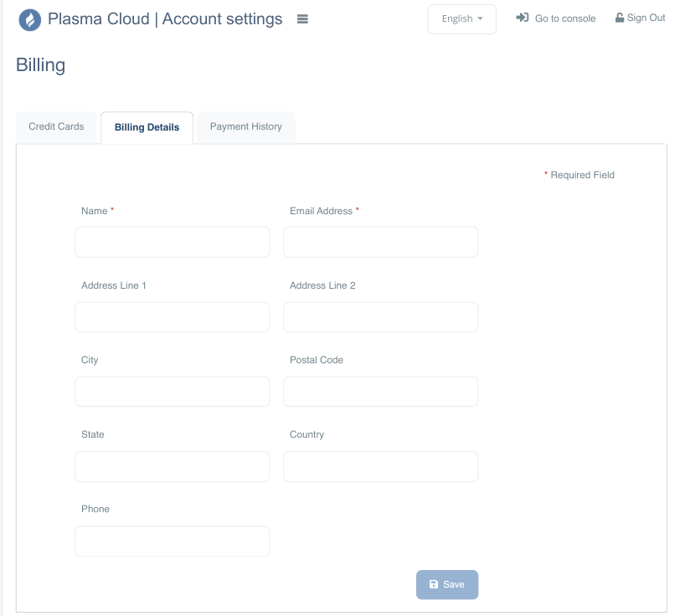Click the Plasma Cloud flame logo
The width and height of the screenshot is (680, 616).
click(x=30, y=20)
